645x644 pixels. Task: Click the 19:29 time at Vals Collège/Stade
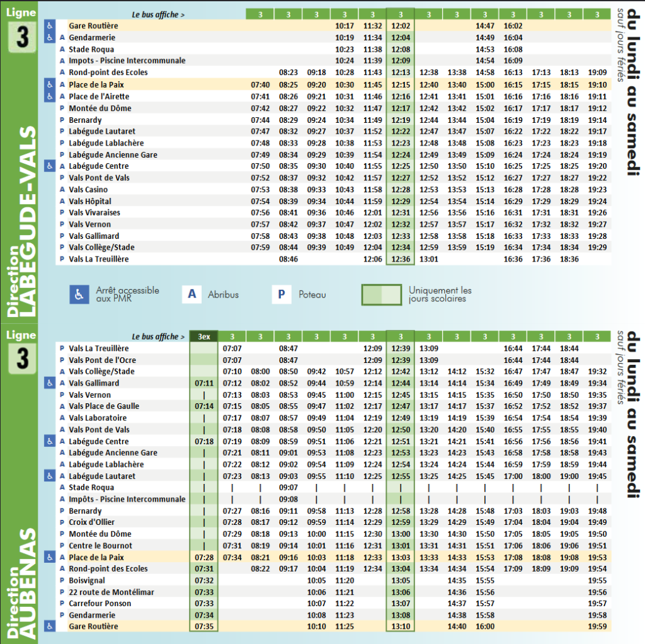597,247
